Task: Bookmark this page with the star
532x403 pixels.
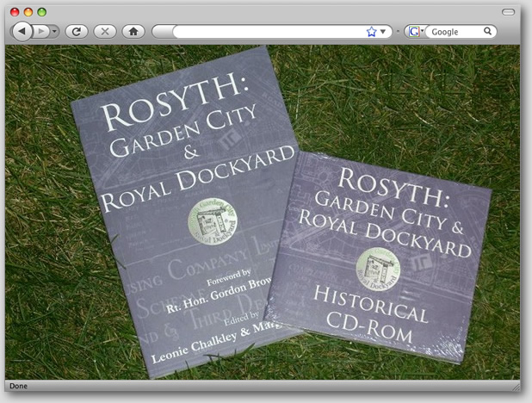Action: 371,31
